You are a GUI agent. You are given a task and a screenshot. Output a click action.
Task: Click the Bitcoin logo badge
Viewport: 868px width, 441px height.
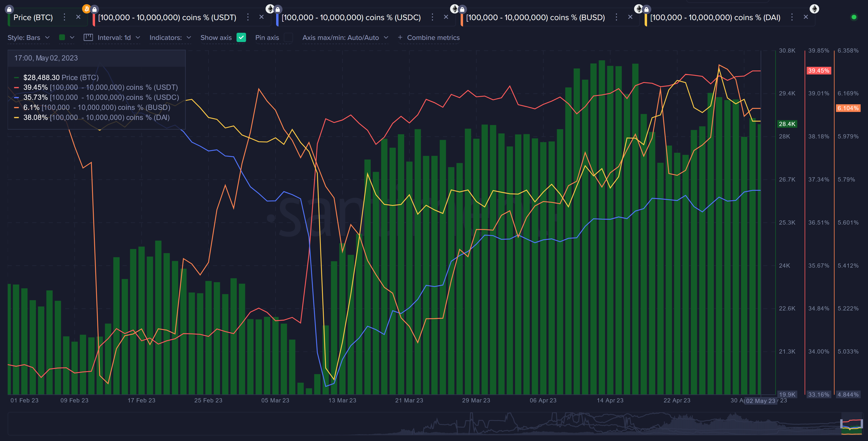click(86, 8)
